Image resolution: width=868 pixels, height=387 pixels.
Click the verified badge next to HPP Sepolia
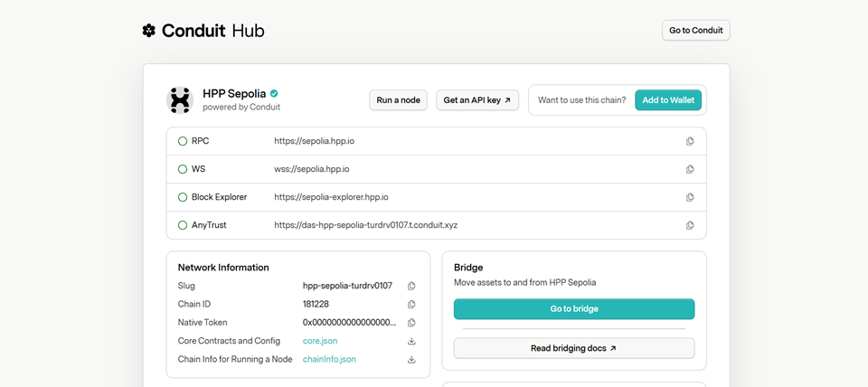274,93
